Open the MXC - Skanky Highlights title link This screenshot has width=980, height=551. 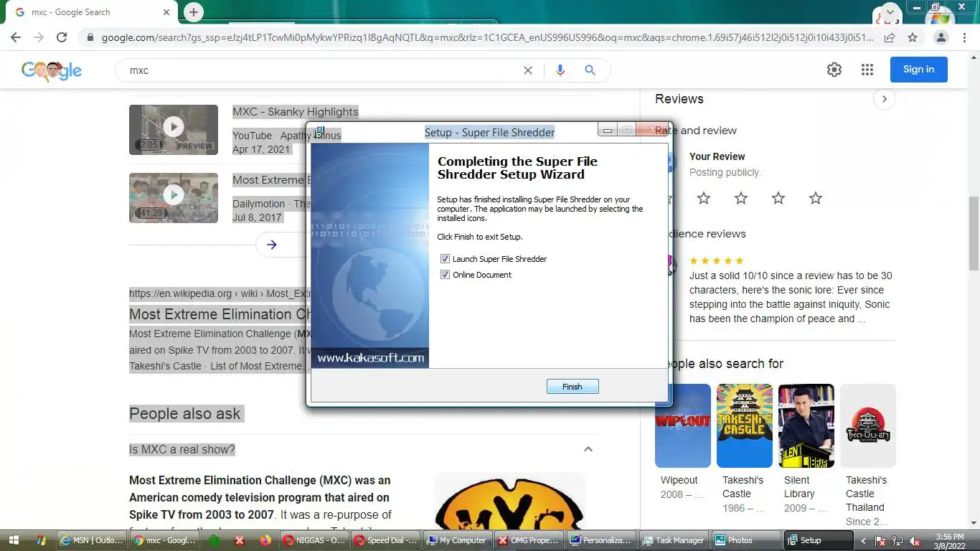tap(295, 112)
